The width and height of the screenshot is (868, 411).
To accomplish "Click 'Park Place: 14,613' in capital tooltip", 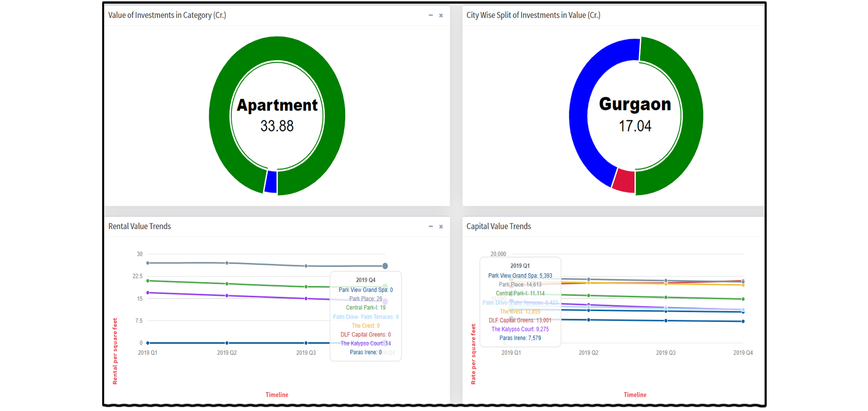I will [x=520, y=284].
